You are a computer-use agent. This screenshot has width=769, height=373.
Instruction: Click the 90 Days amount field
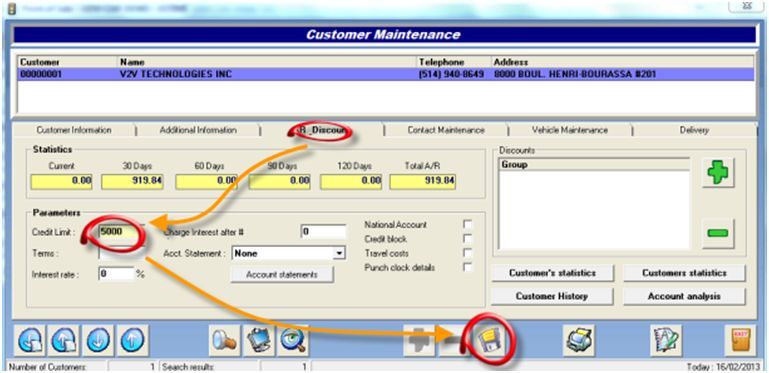click(x=280, y=181)
